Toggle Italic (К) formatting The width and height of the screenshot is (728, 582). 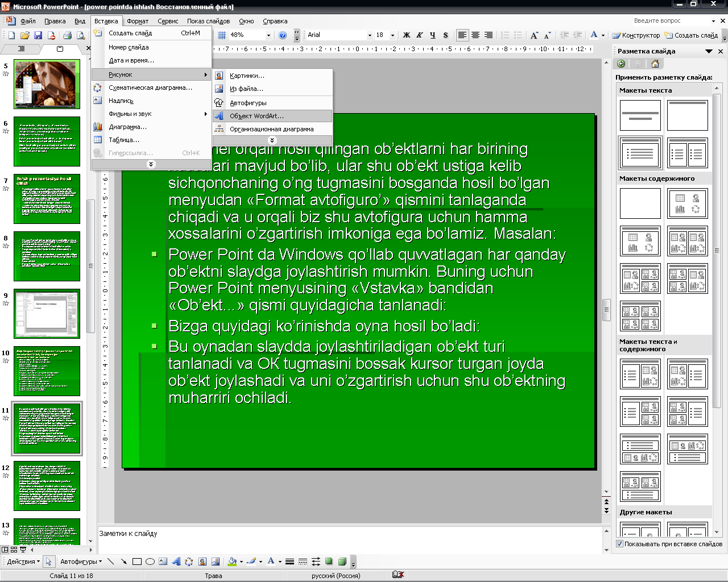coord(419,35)
